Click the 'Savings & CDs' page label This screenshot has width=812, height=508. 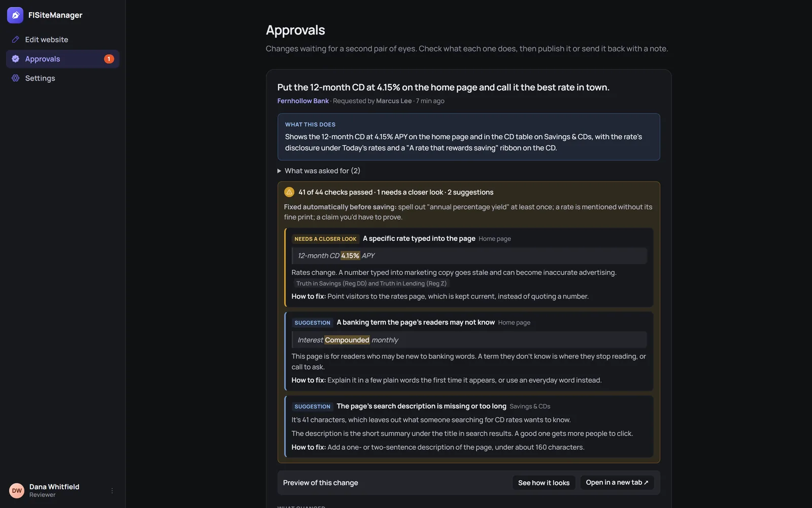click(x=530, y=406)
